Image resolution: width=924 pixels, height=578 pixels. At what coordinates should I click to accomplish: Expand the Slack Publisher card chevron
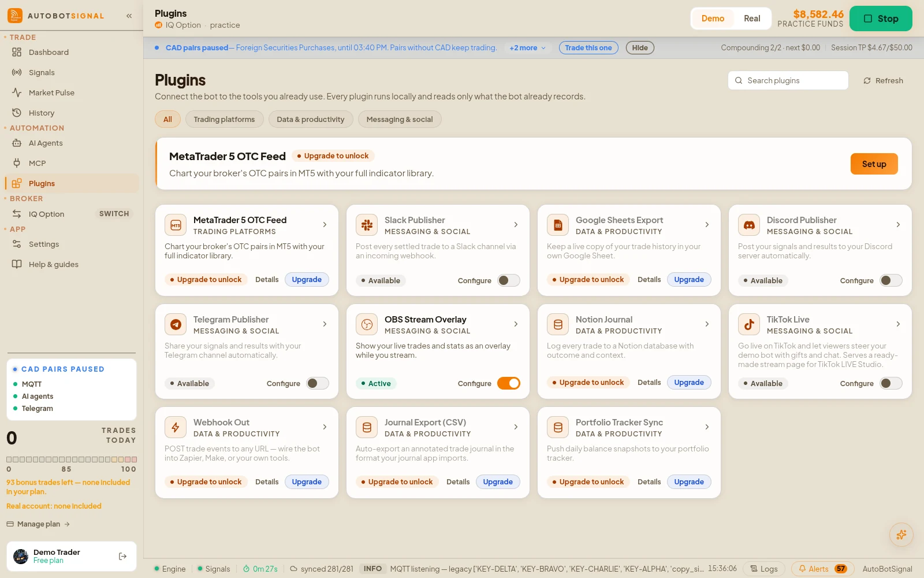[516, 225]
